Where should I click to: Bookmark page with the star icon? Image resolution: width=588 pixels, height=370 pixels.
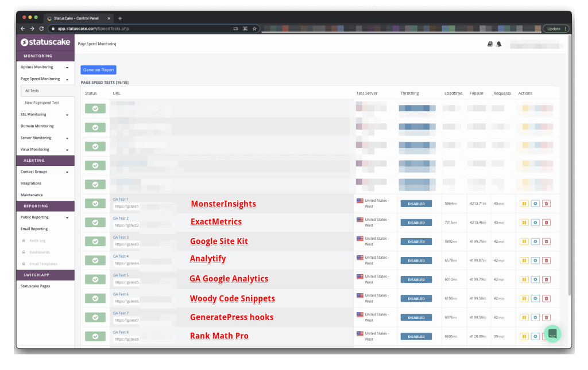coord(254,29)
